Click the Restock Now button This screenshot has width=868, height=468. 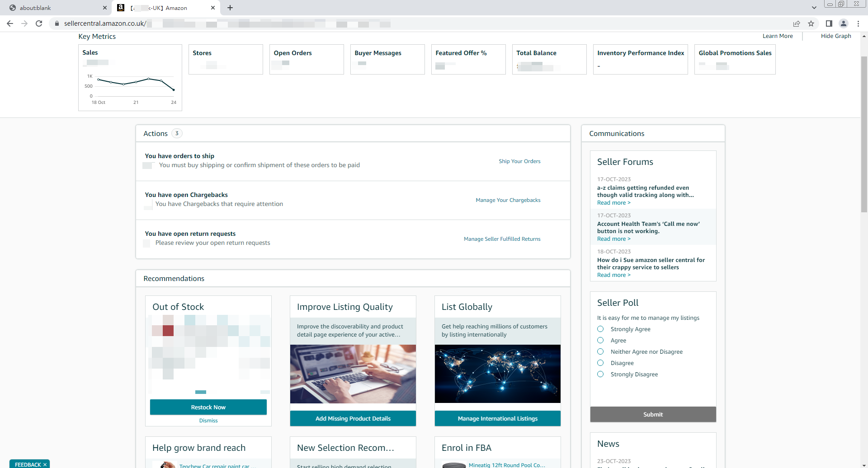tap(208, 407)
